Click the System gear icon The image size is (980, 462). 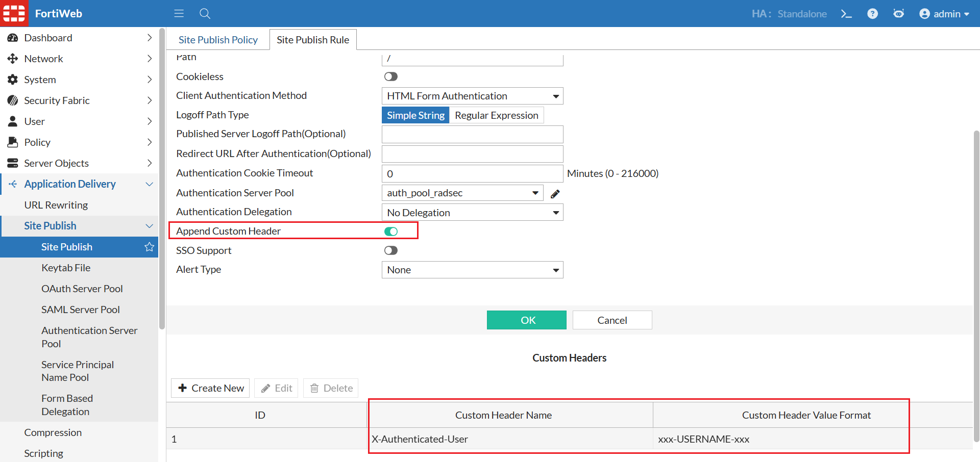point(13,80)
